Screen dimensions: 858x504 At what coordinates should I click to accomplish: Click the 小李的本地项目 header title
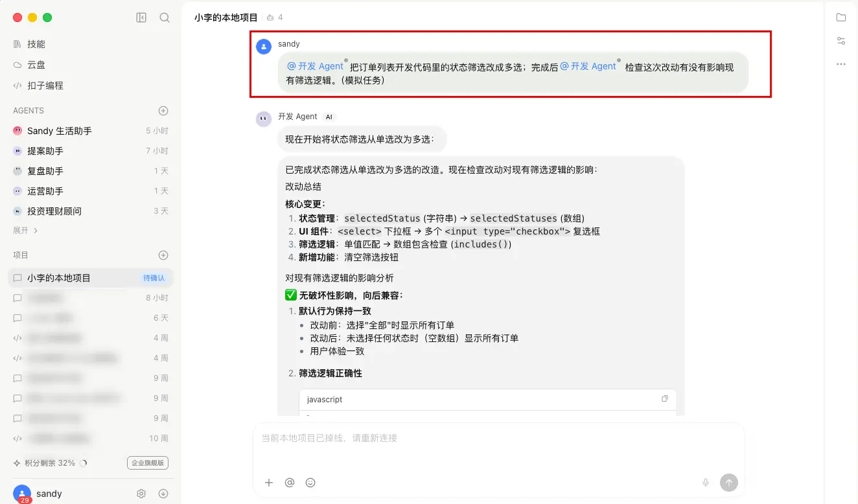pyautogui.click(x=226, y=17)
